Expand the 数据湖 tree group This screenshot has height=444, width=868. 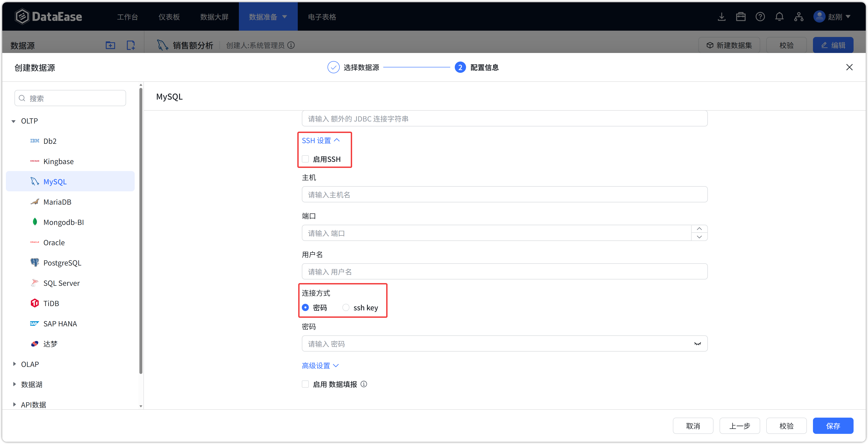pyautogui.click(x=14, y=384)
